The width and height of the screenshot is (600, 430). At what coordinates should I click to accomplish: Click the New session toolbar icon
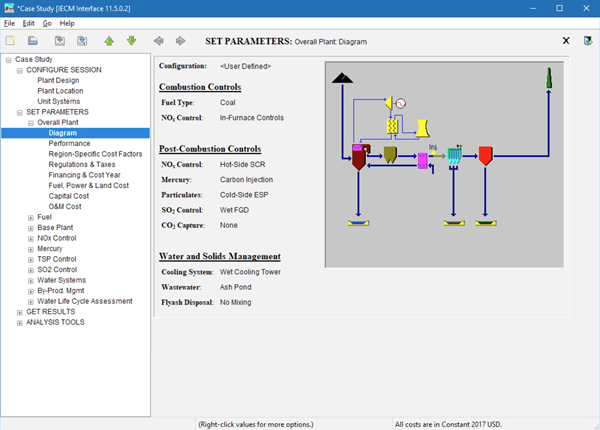tap(11, 41)
